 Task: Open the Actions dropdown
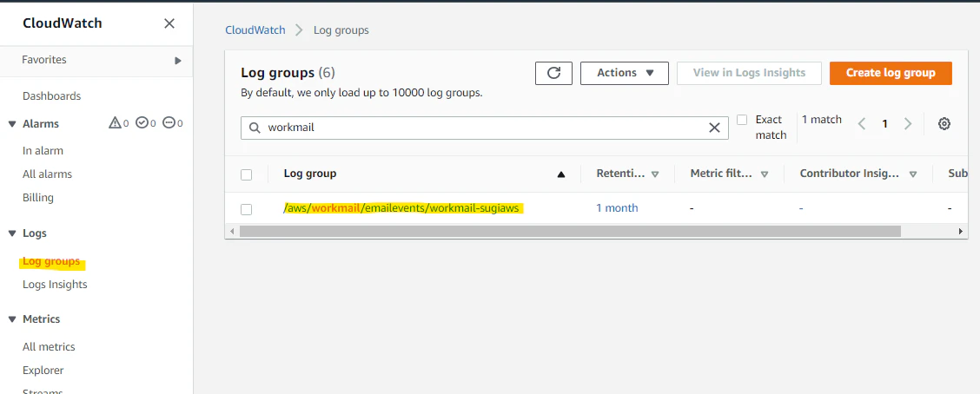[625, 73]
